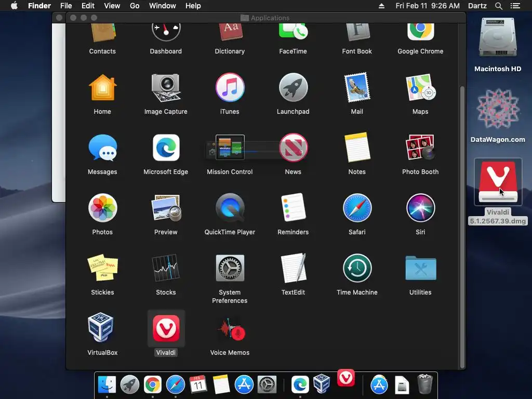Open the Image Capture app
This screenshot has width=532, height=399.
pyautogui.click(x=166, y=88)
